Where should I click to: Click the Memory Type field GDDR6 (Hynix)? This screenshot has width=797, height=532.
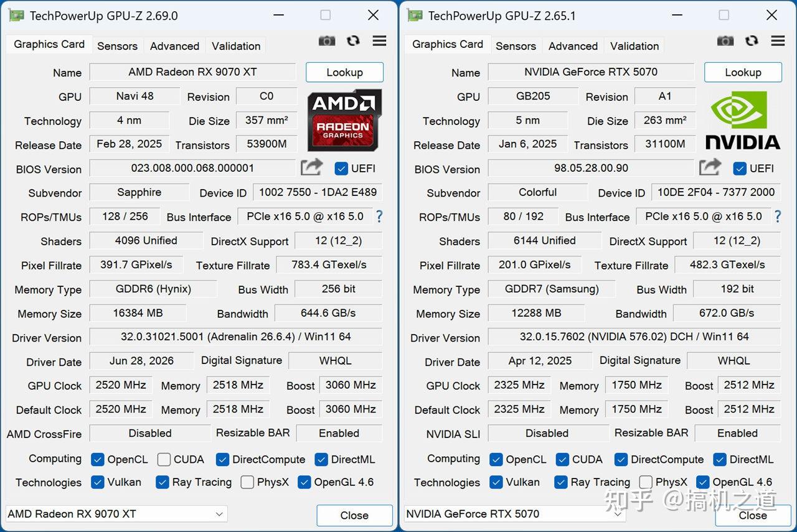153,289
